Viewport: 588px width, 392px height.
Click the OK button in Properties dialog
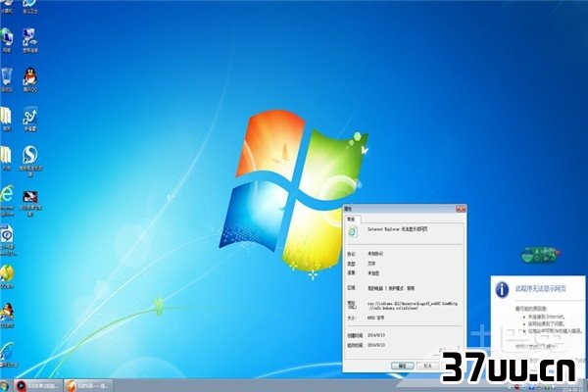402,366
